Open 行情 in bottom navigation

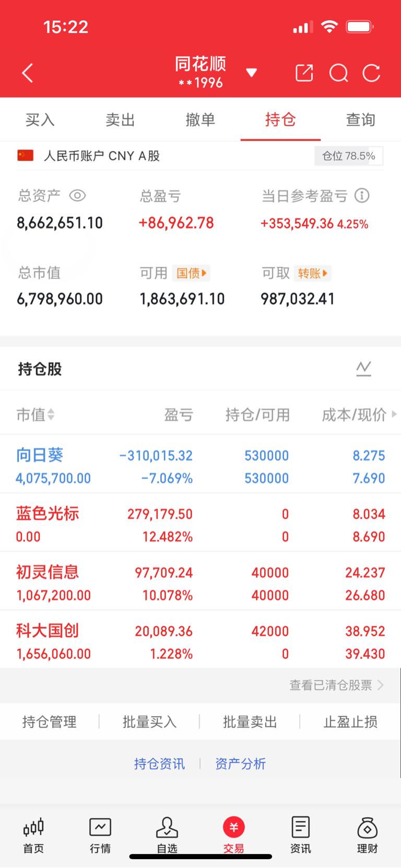(100, 835)
